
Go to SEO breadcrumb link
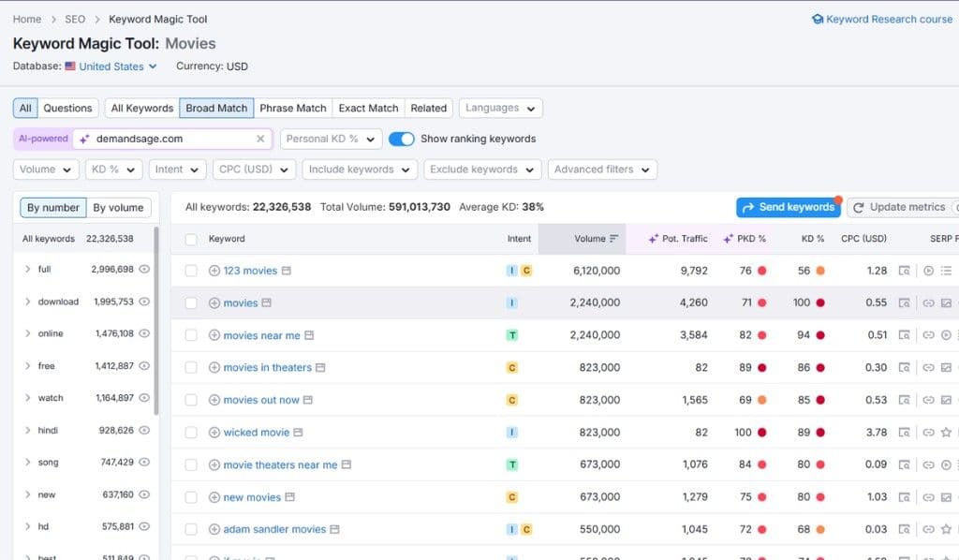coord(75,19)
